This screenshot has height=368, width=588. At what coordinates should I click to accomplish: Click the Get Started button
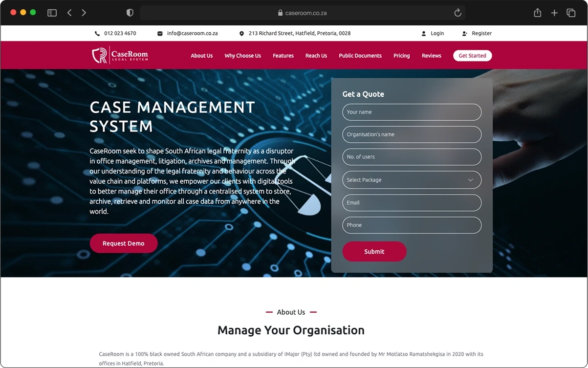click(x=472, y=56)
